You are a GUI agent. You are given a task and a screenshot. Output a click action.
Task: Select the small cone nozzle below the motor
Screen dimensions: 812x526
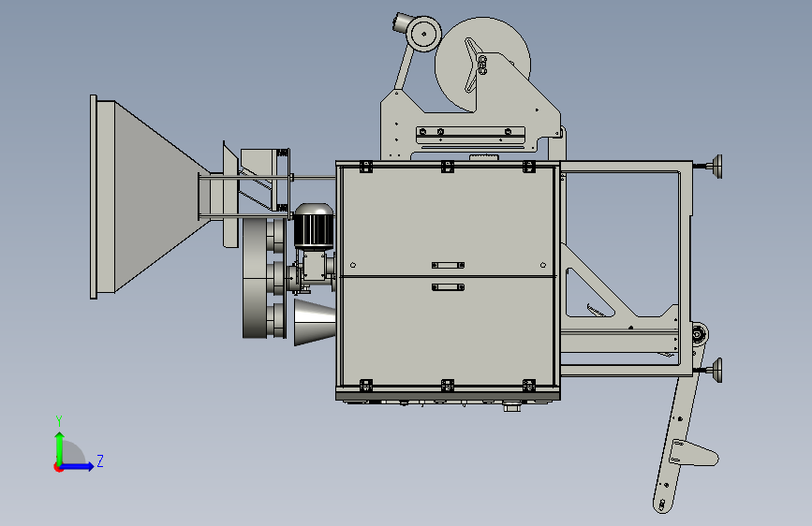[x=315, y=322]
